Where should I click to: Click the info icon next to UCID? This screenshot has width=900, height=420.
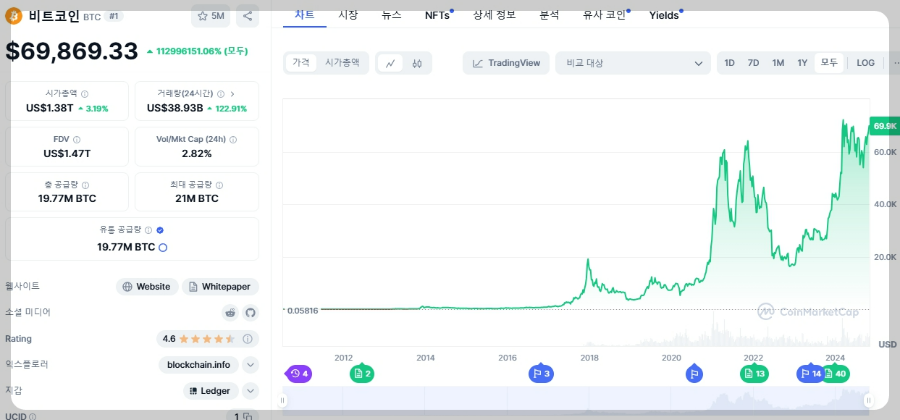coord(33,417)
